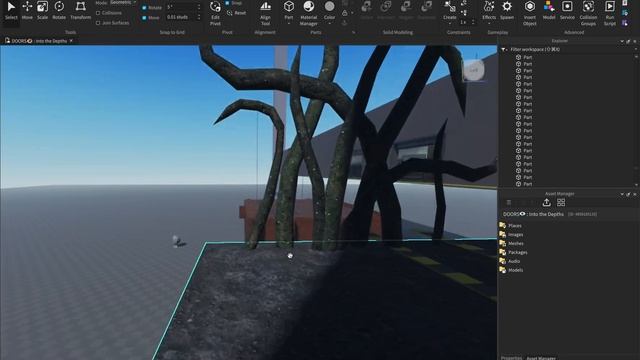Insert a Spawn location
The height and width of the screenshot is (360, 640).
point(507,10)
